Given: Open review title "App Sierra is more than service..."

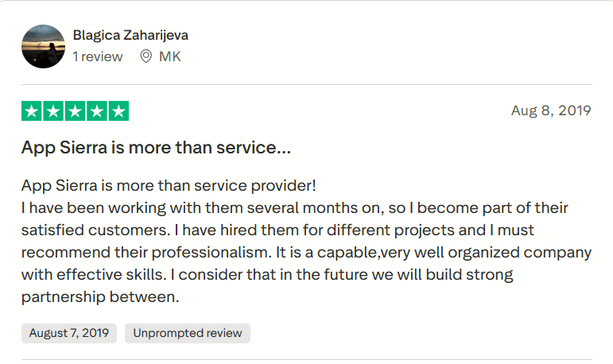Looking at the screenshot, I should coord(156,148).
